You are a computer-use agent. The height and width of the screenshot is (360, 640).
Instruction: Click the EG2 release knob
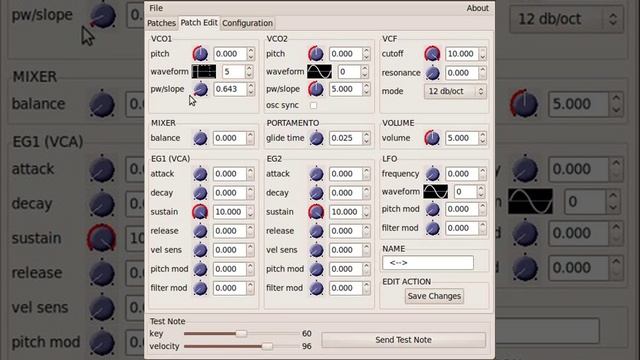point(316,231)
